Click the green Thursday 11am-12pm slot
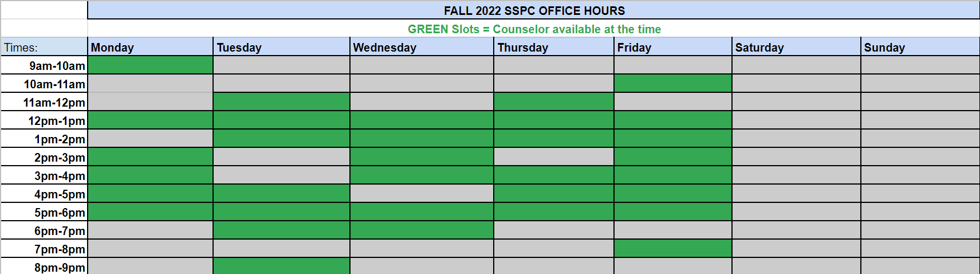Image resolution: width=980 pixels, height=274 pixels. coord(553,102)
